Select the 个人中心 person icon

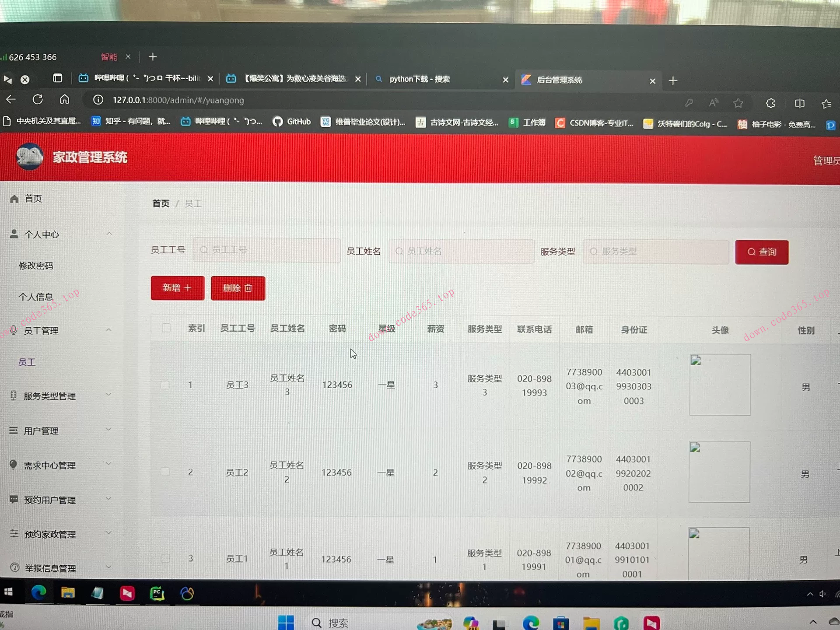(x=14, y=233)
